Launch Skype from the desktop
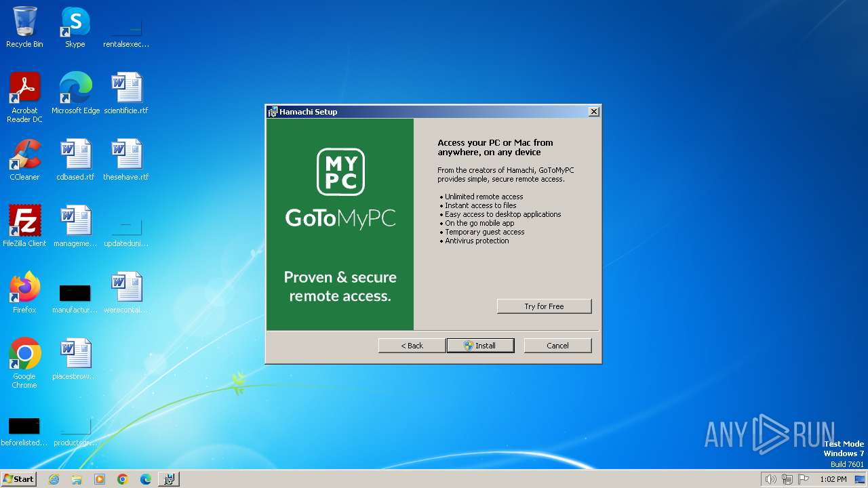This screenshot has height=488, width=868. click(x=75, y=27)
